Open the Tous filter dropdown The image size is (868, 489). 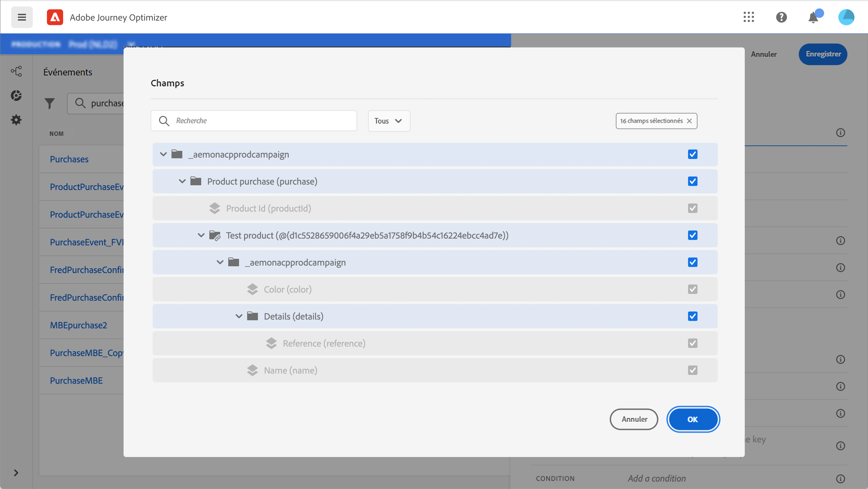click(389, 121)
